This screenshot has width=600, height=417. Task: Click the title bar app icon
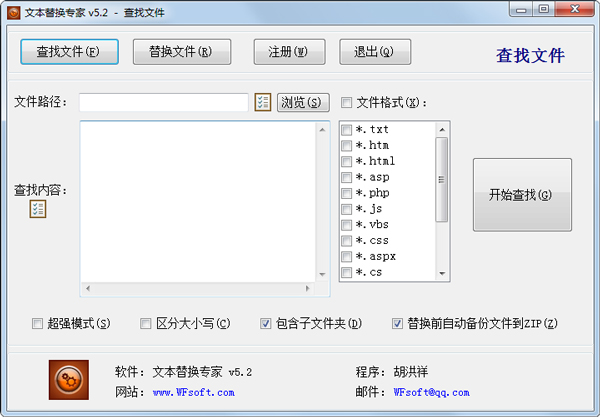[x=13, y=11]
